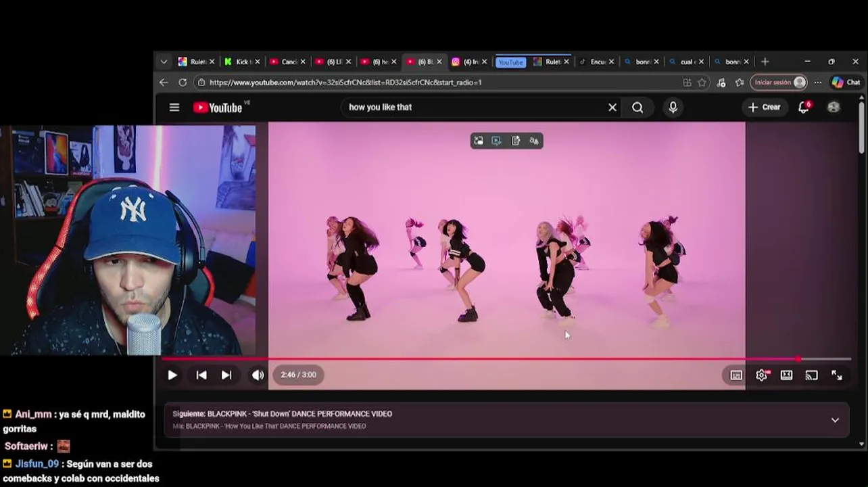The image size is (868, 487).
Task: Open the tab actions dropdown chevron
Action: [164, 62]
